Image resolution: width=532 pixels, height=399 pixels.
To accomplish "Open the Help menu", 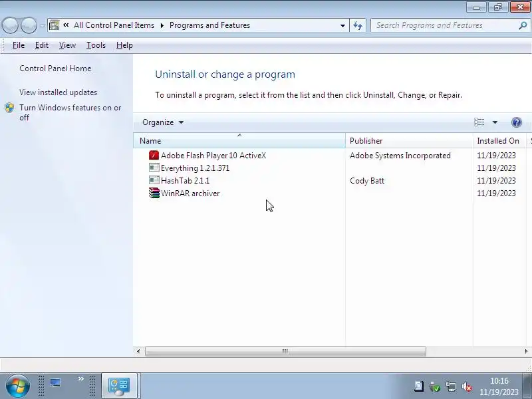I will pos(124,45).
